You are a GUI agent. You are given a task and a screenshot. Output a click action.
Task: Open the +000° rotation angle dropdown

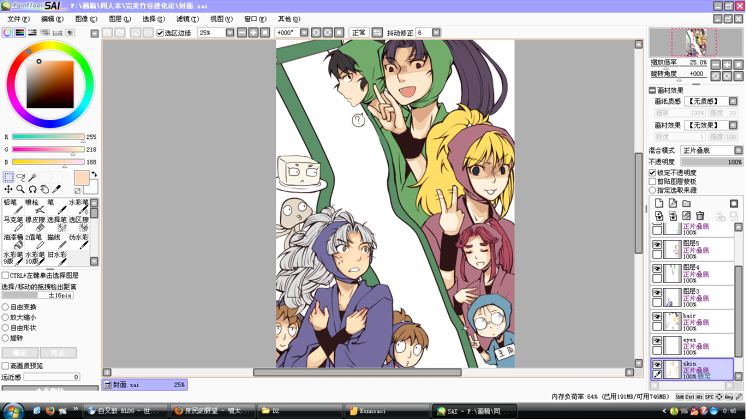coord(304,32)
